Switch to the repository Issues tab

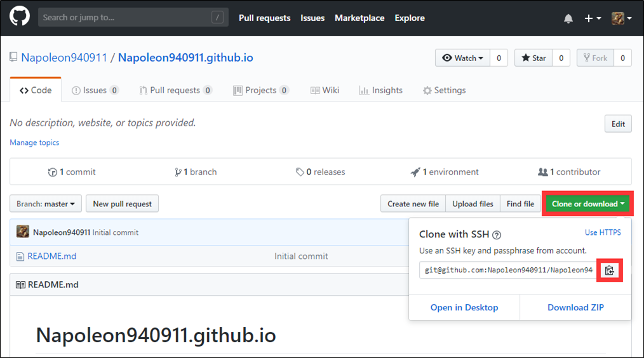tap(95, 90)
